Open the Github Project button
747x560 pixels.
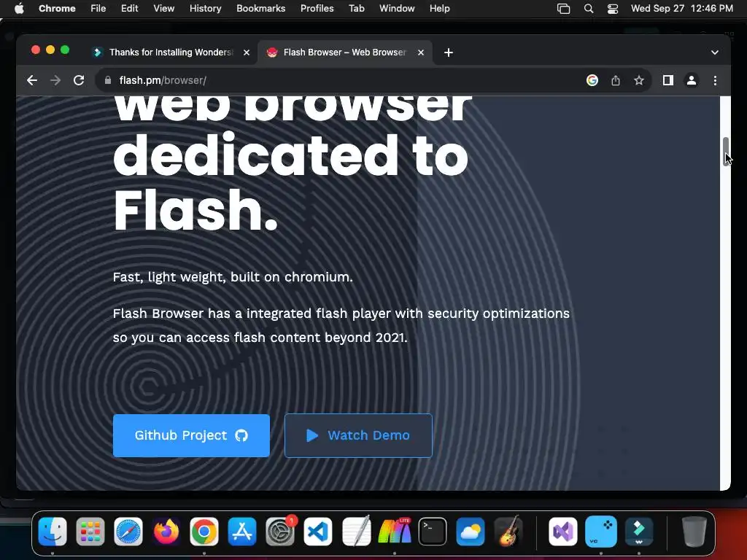pyautogui.click(x=191, y=435)
